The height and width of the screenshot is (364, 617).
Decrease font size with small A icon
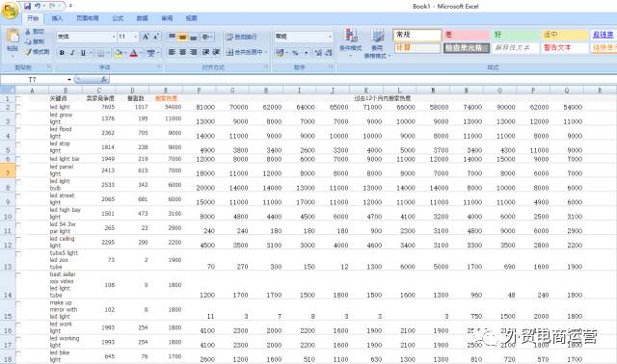156,37
